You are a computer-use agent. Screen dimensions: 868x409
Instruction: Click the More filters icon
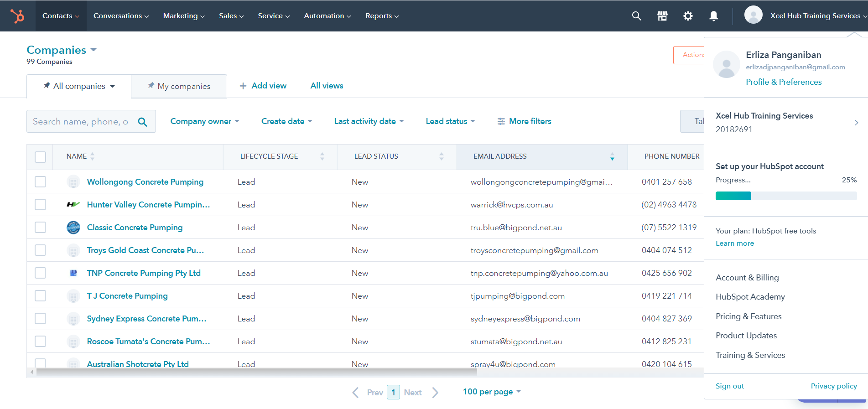(501, 121)
